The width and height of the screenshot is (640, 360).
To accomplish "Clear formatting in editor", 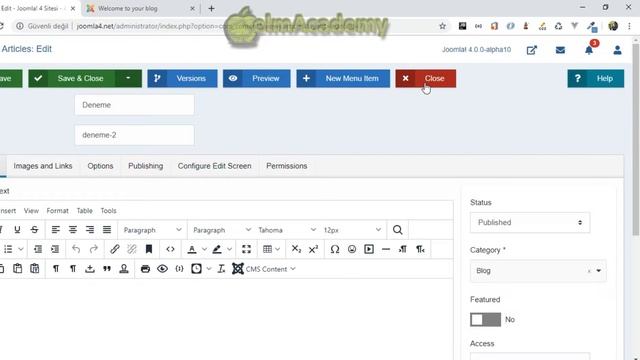I will point(221,269).
